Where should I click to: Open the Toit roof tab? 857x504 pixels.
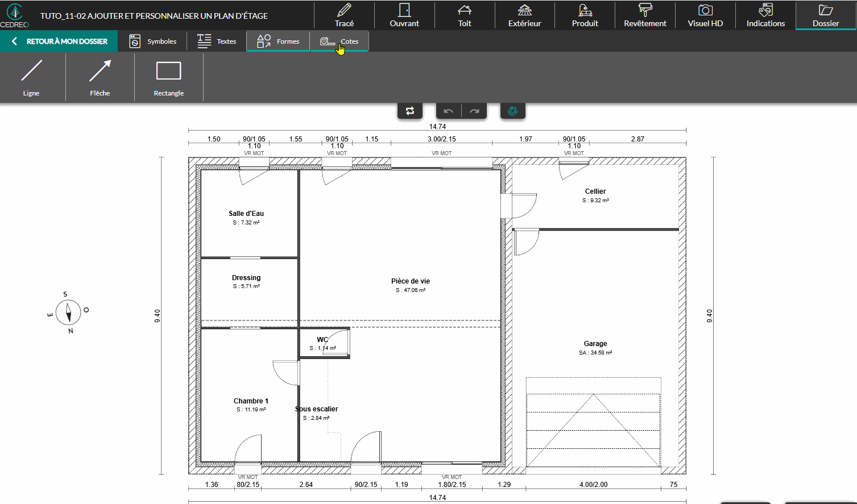tap(465, 15)
